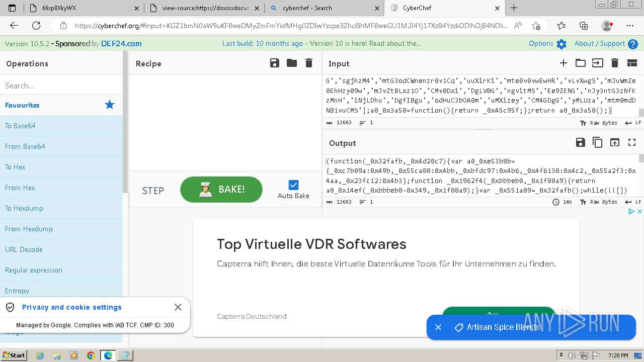
Task: Add this page to browser favorites
Action: click(x=536, y=26)
